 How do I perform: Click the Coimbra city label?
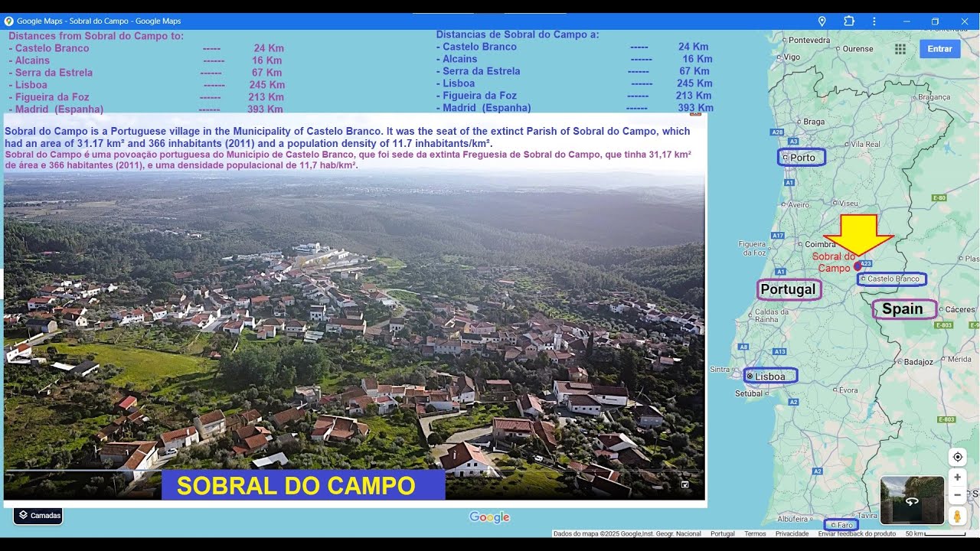[820, 244]
